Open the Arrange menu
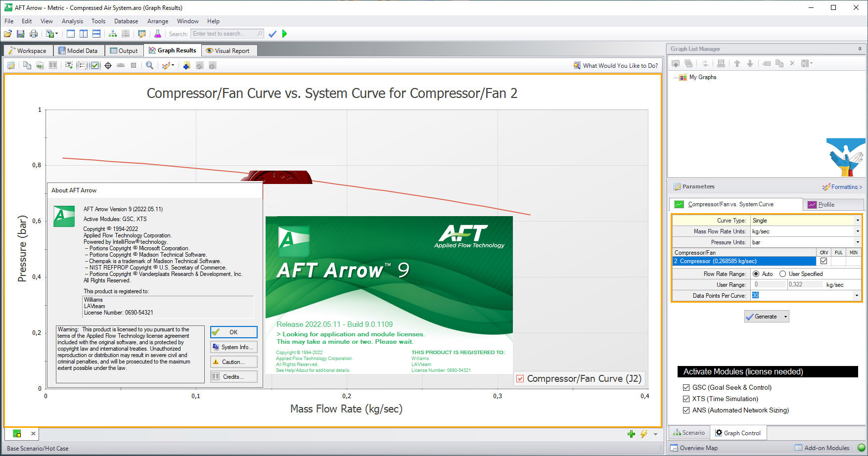868x456 pixels. coord(158,21)
